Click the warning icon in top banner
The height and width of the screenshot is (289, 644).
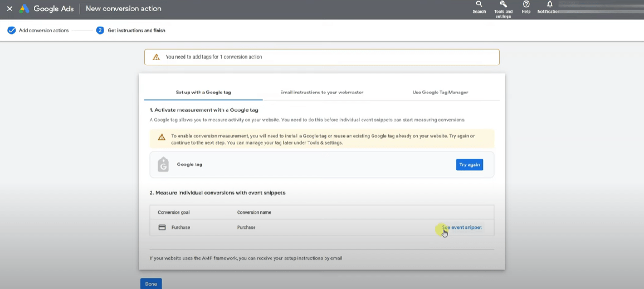pyautogui.click(x=157, y=57)
